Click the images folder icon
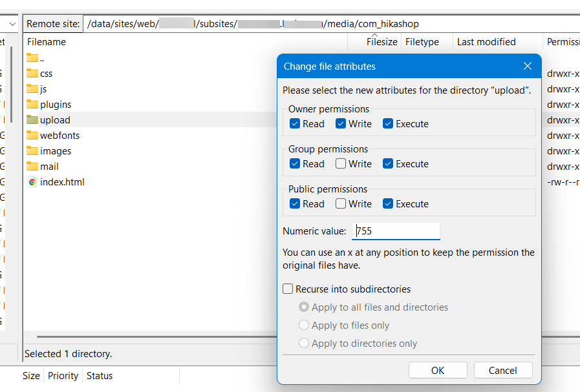Screen dimensions: 580x392 click(32, 151)
